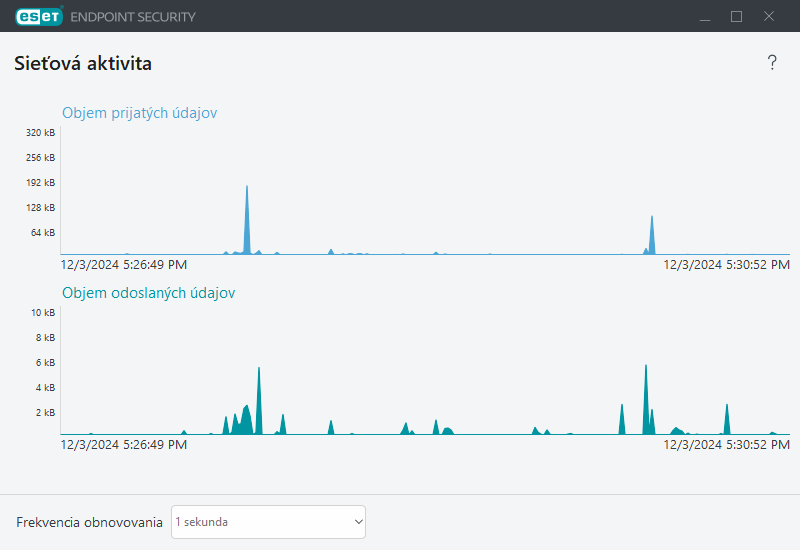800x550 pixels.
Task: Click the Frekvencia obnovovania label
Action: pyautogui.click(x=89, y=523)
